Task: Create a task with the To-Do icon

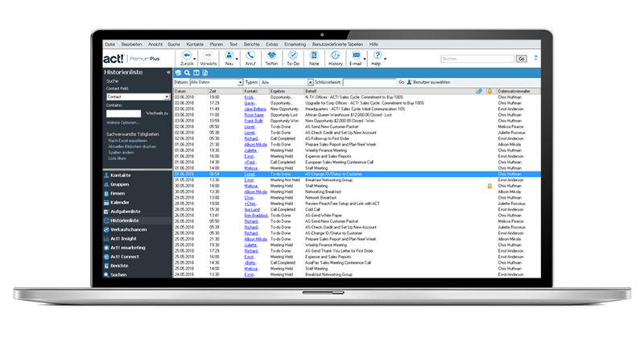Action: [x=293, y=55]
